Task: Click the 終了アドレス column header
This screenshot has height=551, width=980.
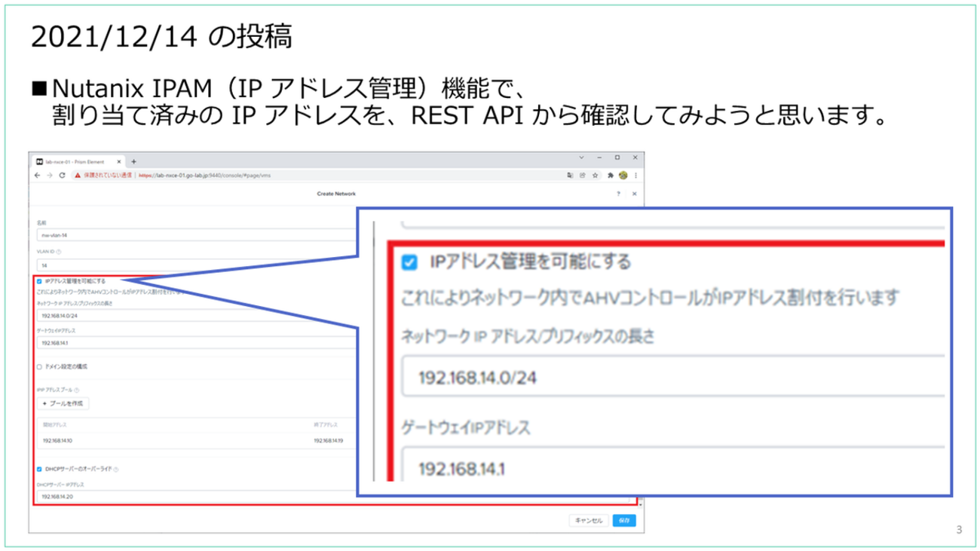Action: (325, 425)
